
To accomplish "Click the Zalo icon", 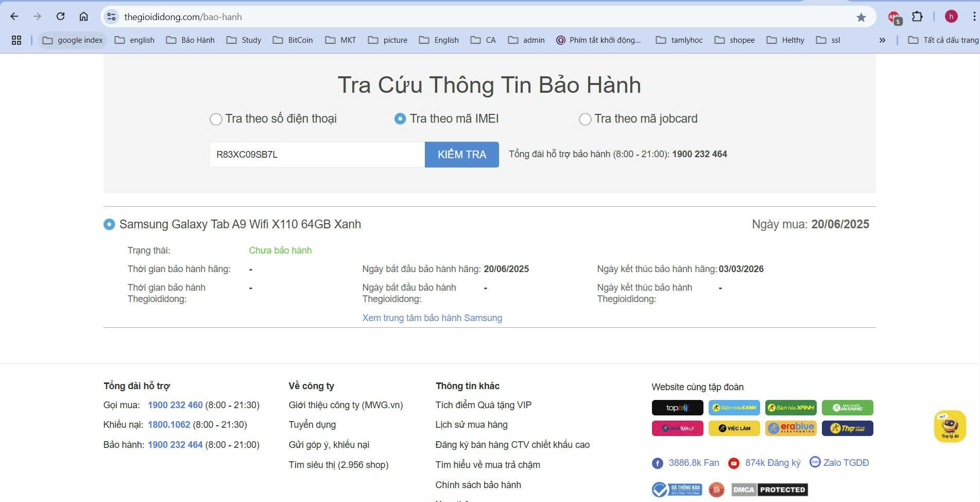I will tap(815, 462).
